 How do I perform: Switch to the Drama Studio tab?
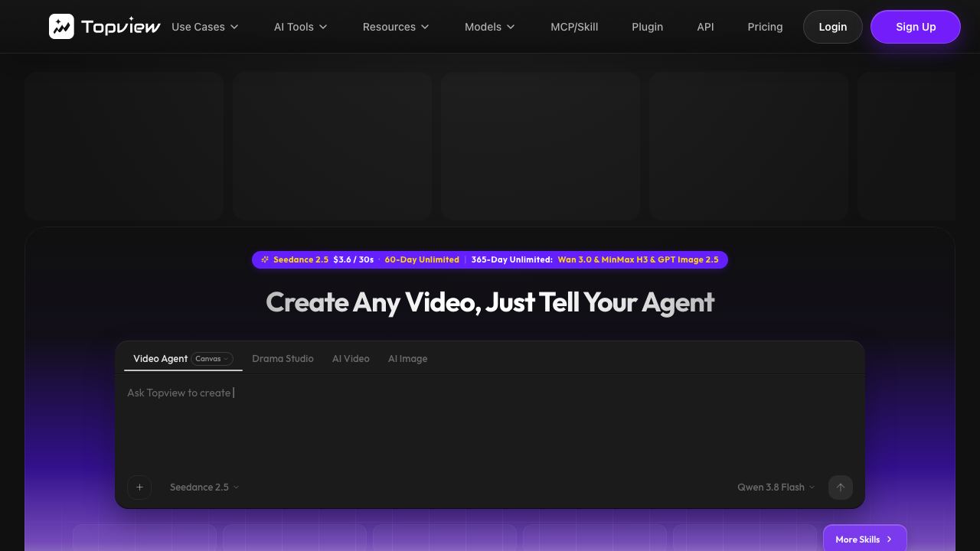[283, 358]
